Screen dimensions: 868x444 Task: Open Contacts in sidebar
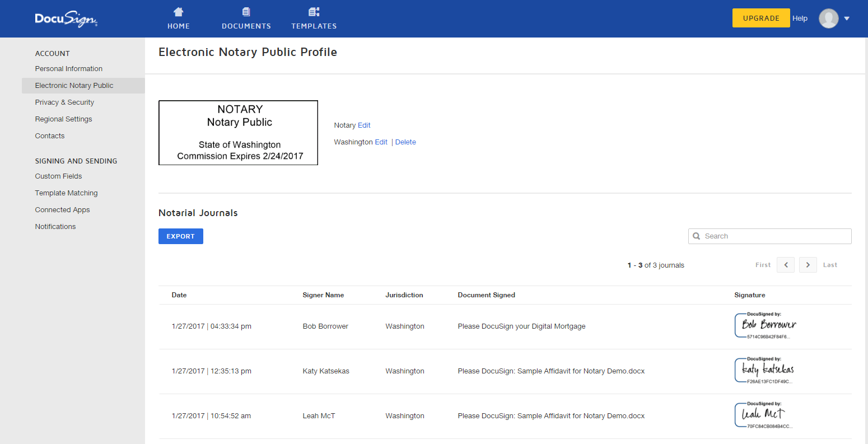point(50,136)
